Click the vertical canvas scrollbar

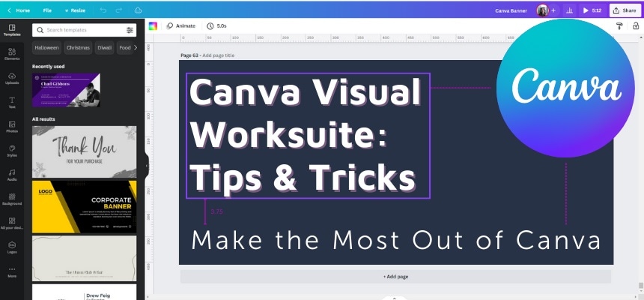coord(640,286)
